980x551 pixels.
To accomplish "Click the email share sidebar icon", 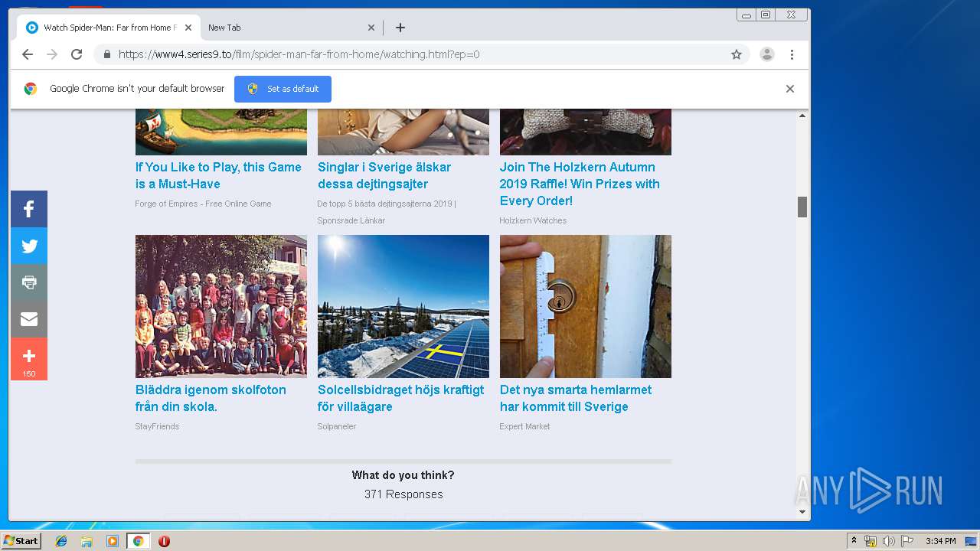I will tap(29, 319).
